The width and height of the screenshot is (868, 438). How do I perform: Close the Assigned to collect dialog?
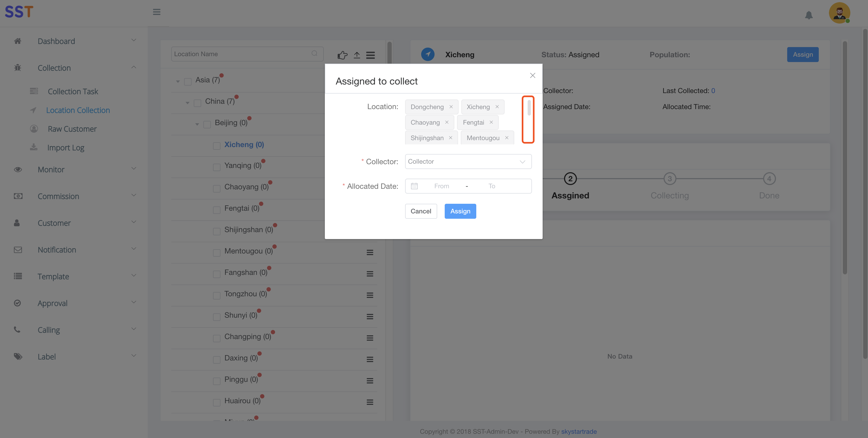[x=532, y=75]
